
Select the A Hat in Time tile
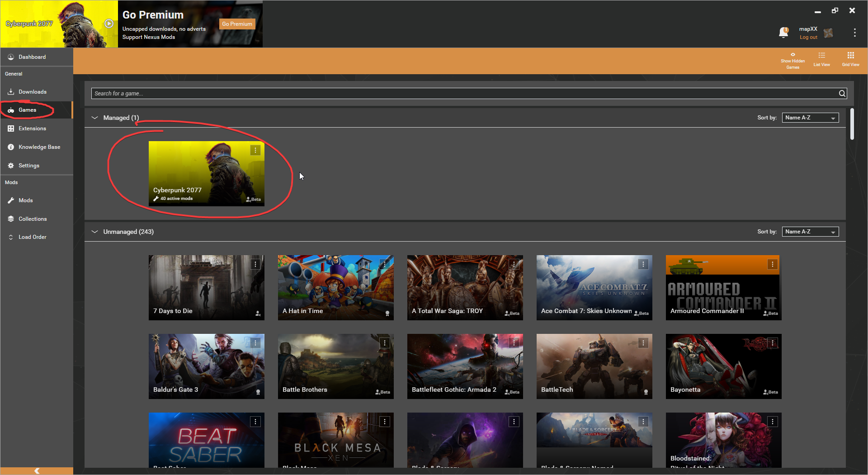(336, 288)
